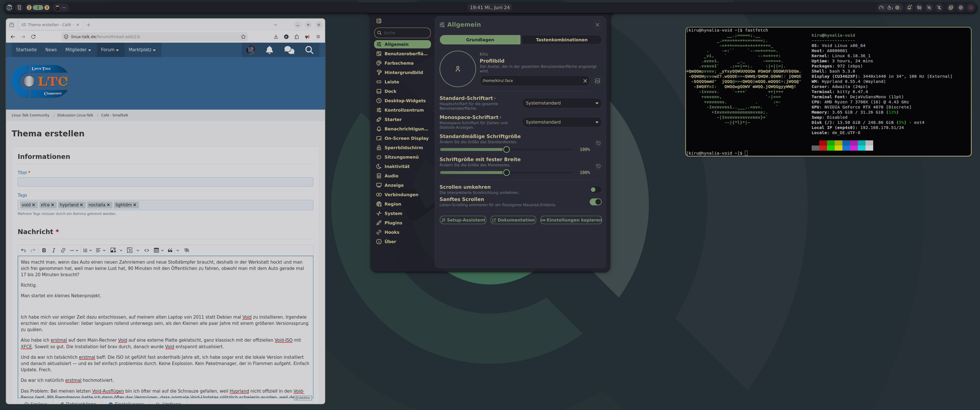Open the Dokumentation button

tap(513, 220)
